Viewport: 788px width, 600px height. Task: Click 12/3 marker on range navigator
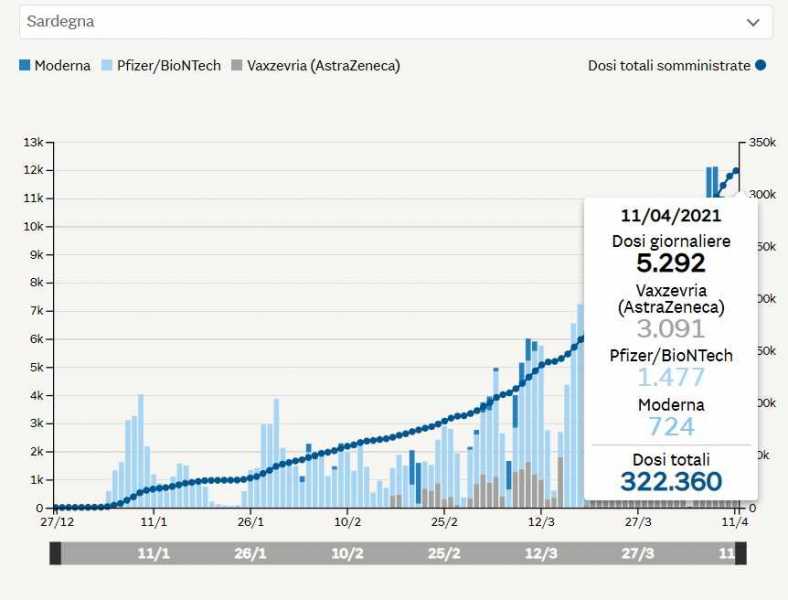541,554
